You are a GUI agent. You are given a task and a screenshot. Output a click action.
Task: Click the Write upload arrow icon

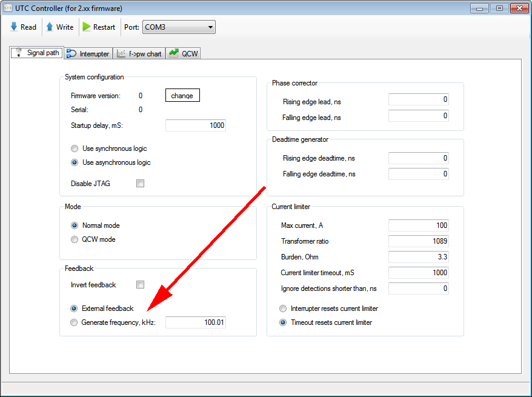50,27
